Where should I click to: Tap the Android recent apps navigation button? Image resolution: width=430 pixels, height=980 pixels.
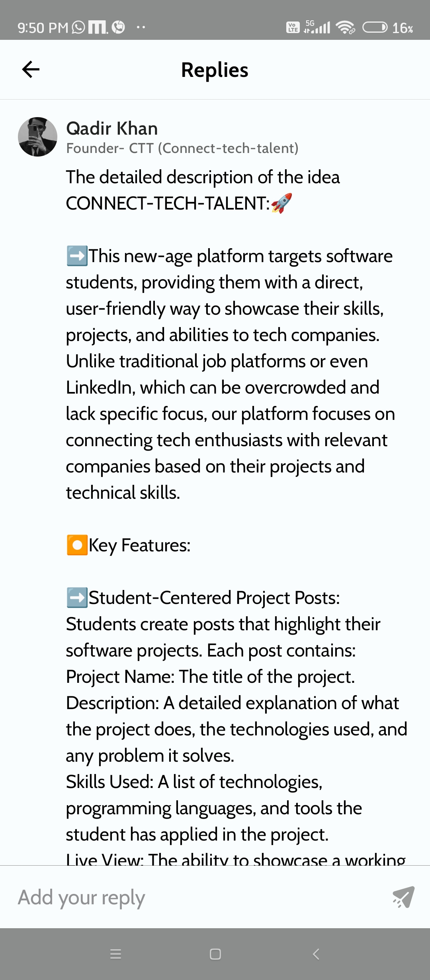click(x=115, y=954)
